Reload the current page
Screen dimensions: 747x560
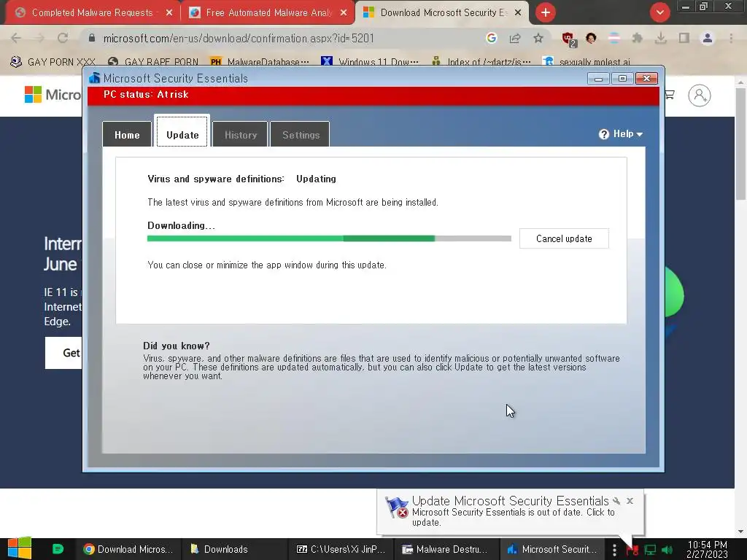(x=63, y=38)
